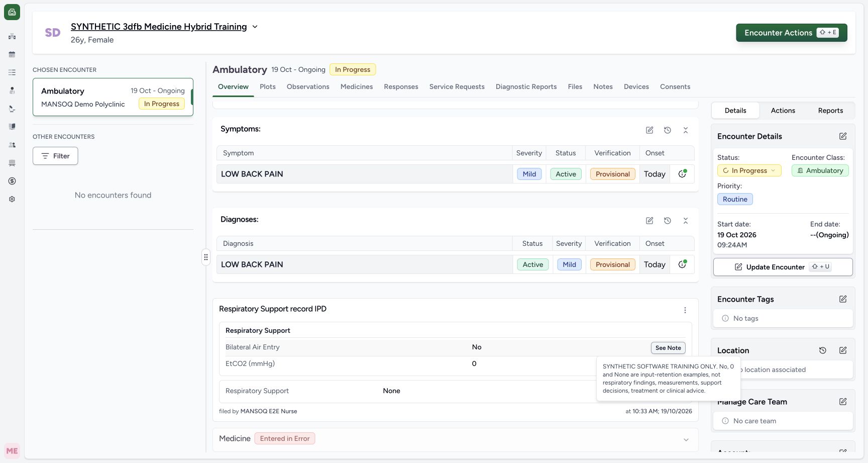
Task: Open the settings gear in sidebar
Action: 12,199
